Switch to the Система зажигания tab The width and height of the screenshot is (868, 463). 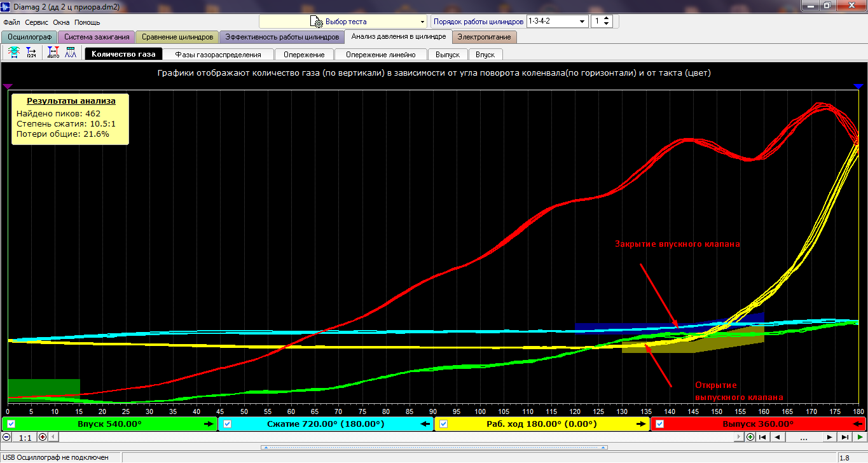tap(97, 37)
